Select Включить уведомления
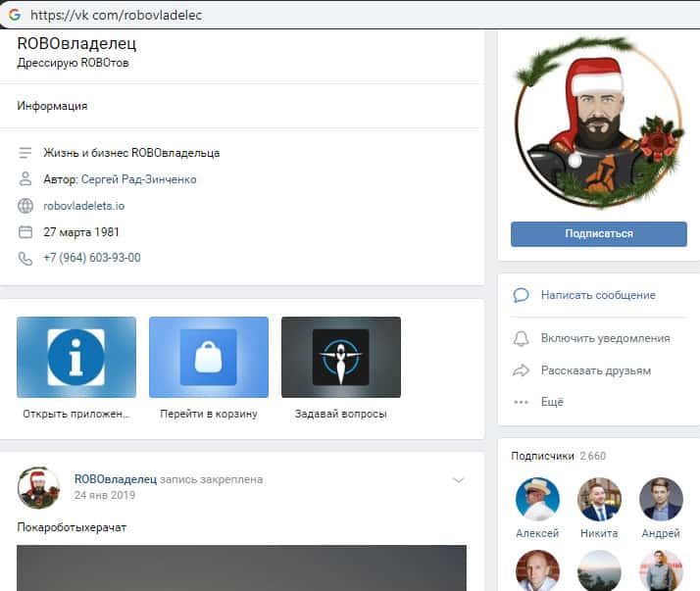This screenshot has width=700, height=591. pos(605,338)
